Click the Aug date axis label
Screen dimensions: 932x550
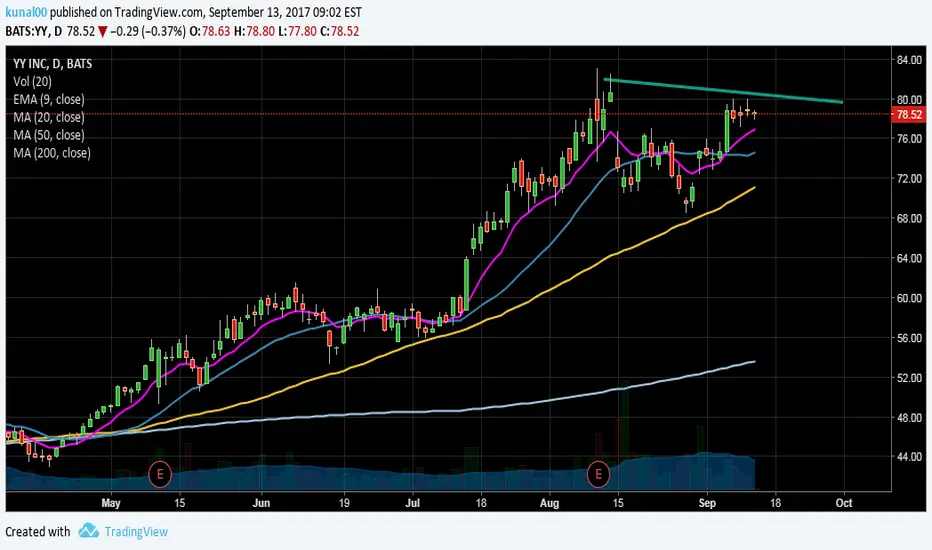pyautogui.click(x=550, y=503)
